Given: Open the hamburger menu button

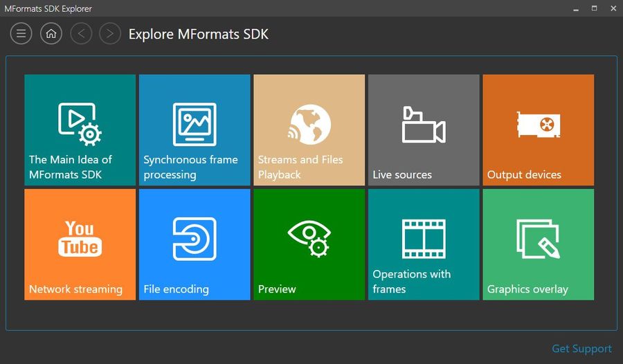Looking at the screenshot, I should [x=21, y=33].
